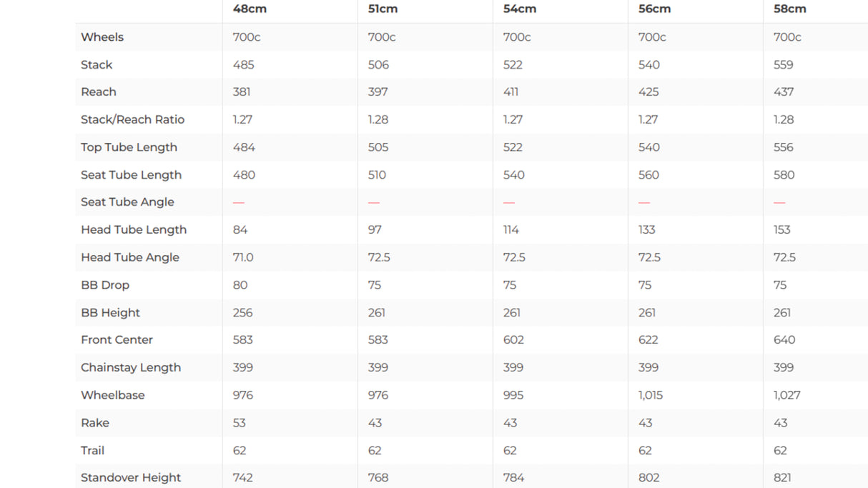Select the 71.0 head tube angle value
Screen dimensions: 868x488
coord(243,257)
